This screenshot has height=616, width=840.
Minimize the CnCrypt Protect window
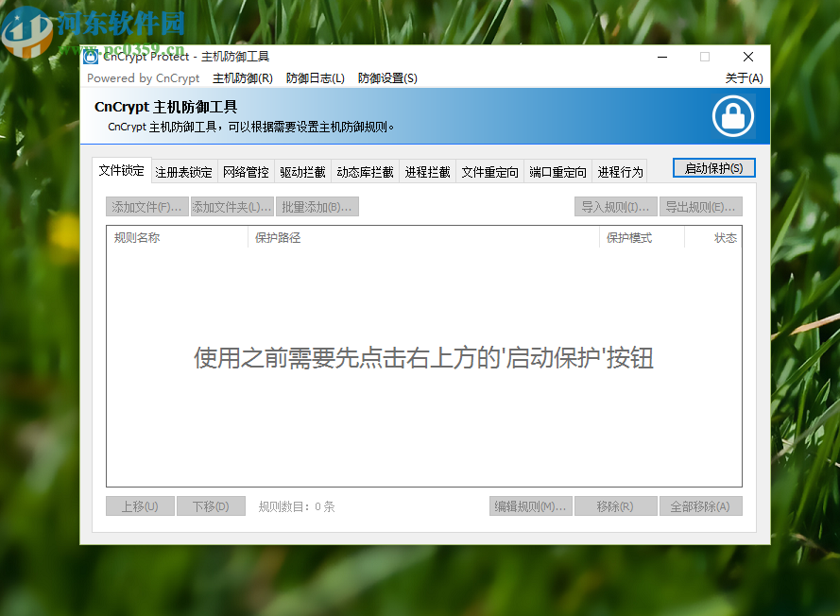[662, 57]
